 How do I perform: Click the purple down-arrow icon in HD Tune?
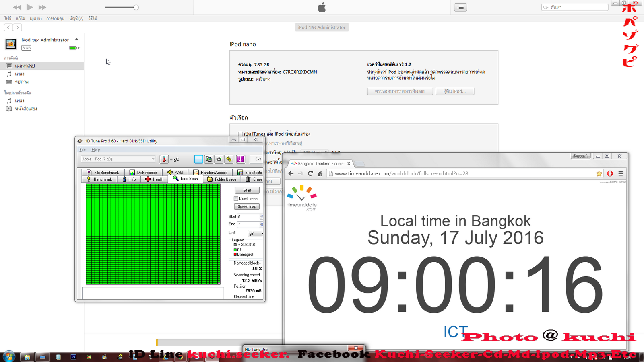coord(241,159)
